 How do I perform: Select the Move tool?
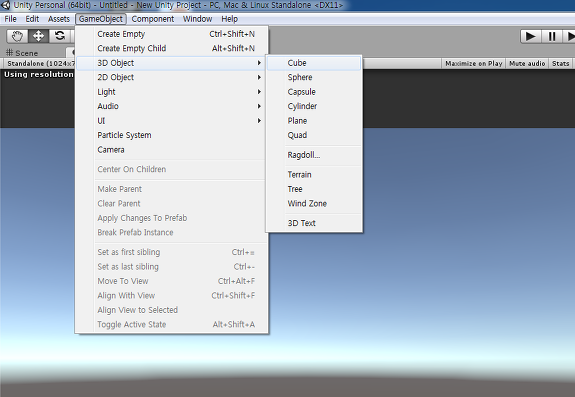[38, 36]
